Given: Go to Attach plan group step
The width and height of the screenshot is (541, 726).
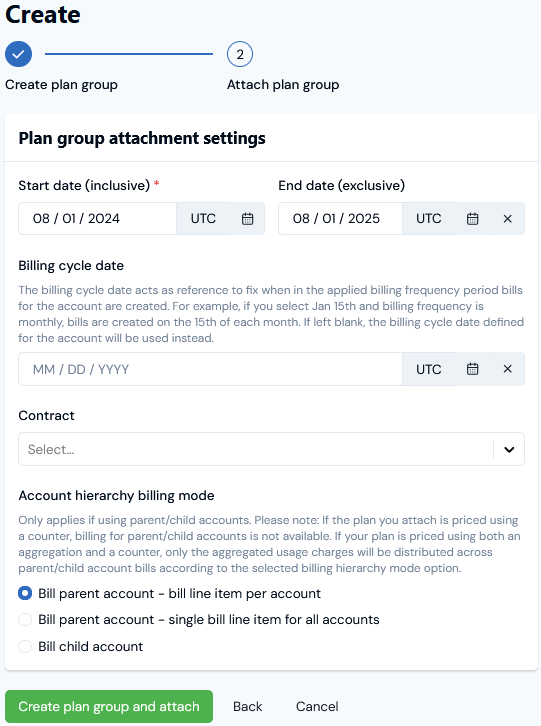Looking at the screenshot, I should coord(283,85).
